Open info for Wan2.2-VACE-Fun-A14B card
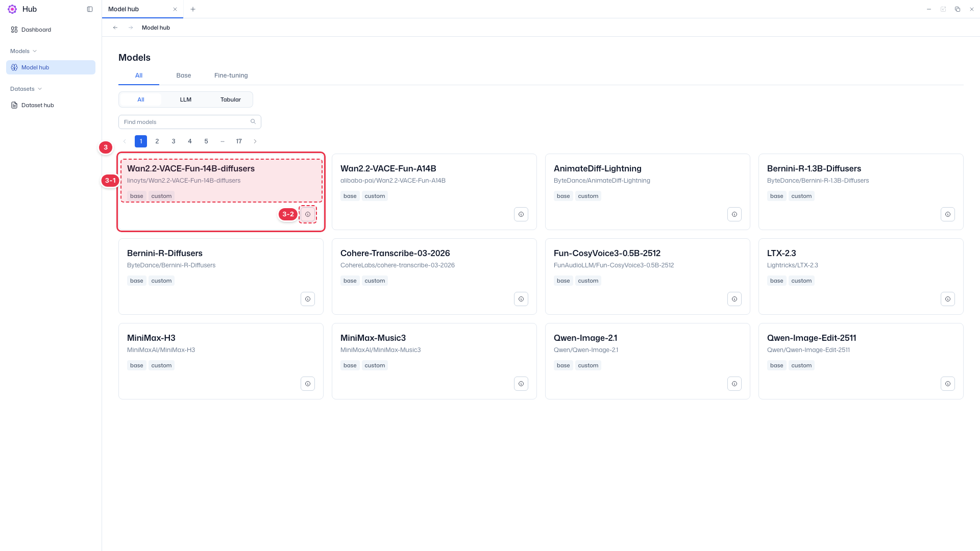This screenshot has width=980, height=551. [521, 214]
